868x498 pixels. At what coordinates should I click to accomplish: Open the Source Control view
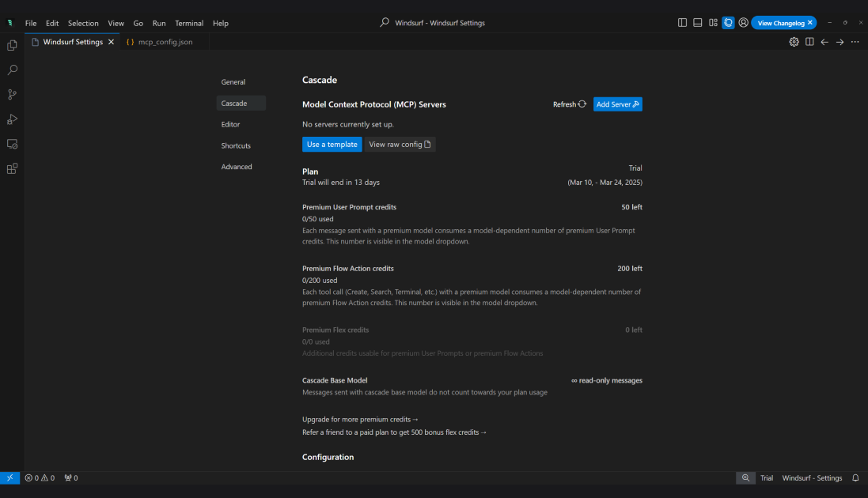coord(12,95)
